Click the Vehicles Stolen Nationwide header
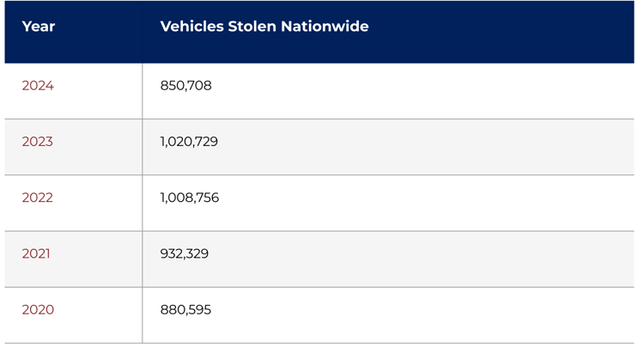 (x=264, y=27)
